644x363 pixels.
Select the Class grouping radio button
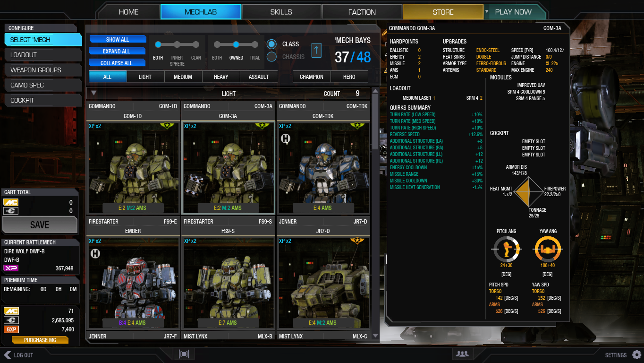point(271,44)
